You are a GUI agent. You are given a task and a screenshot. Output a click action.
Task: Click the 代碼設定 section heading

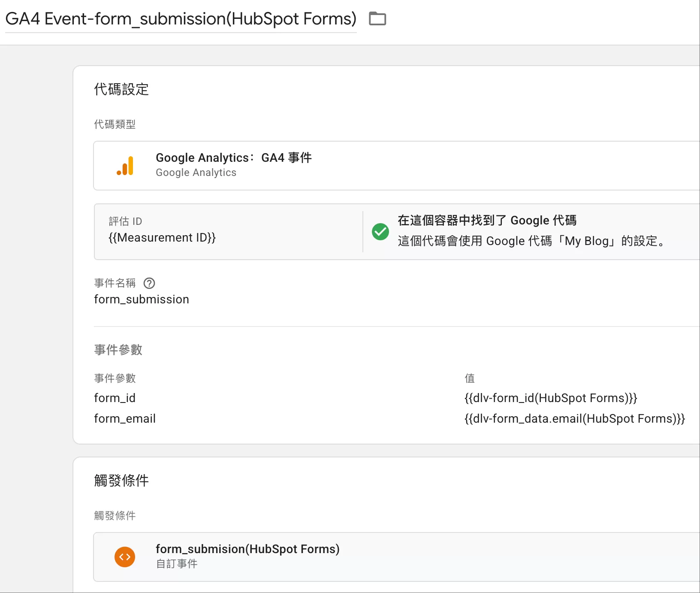(121, 89)
